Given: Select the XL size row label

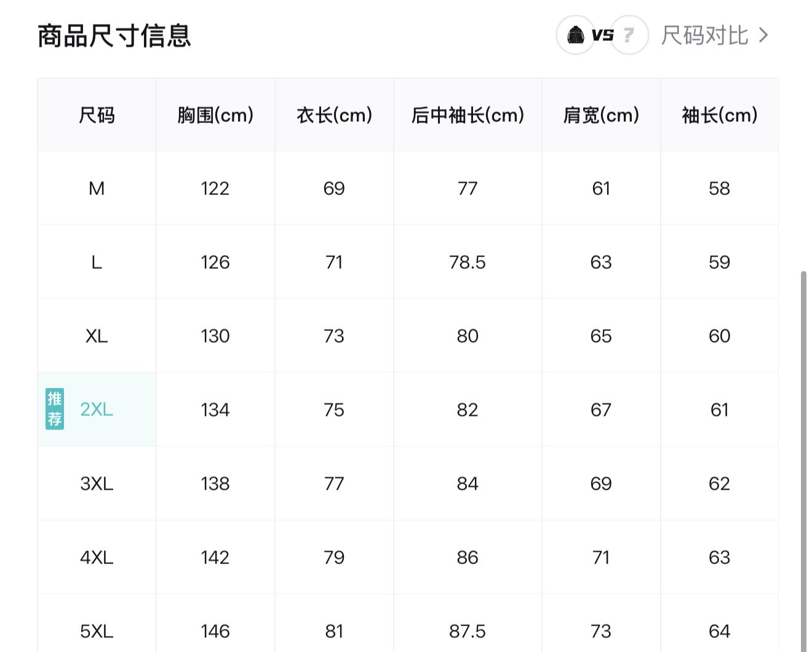Looking at the screenshot, I should pyautogui.click(x=97, y=336).
